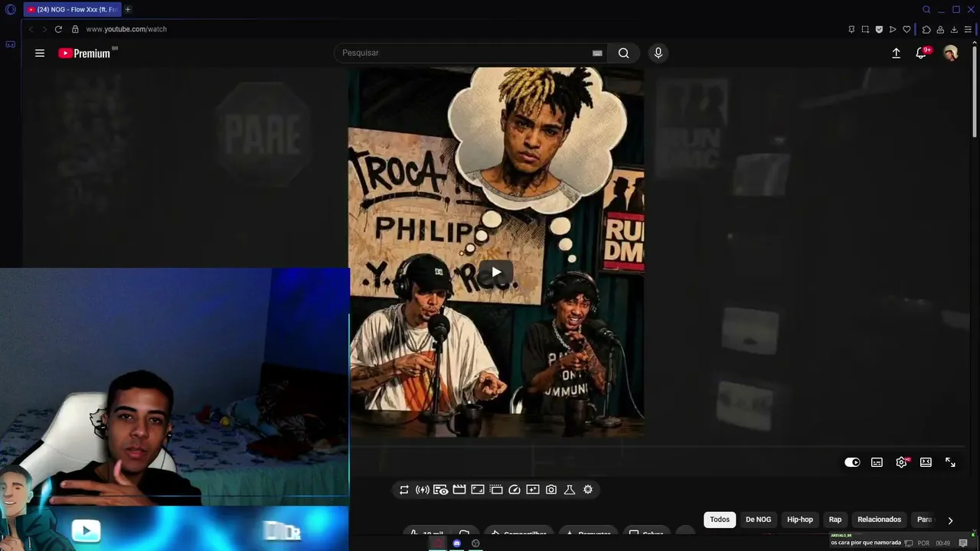Enter fullscreen mode
This screenshot has height=551, width=980.
[x=950, y=462]
